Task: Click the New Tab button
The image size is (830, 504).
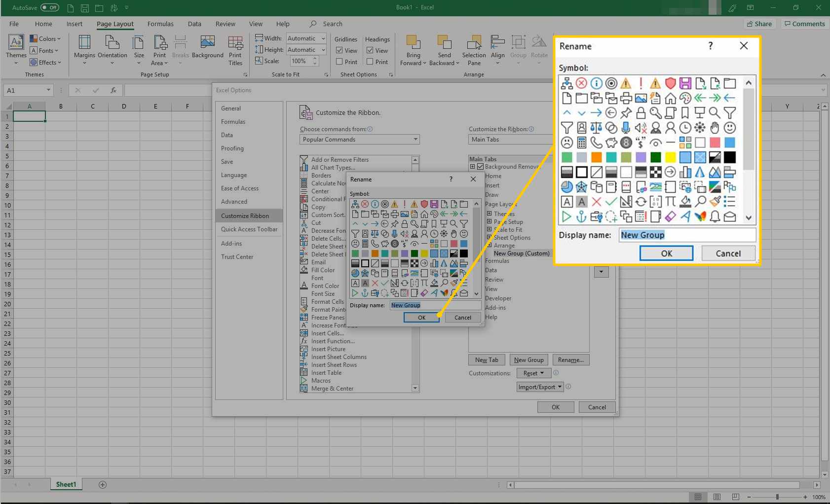Action: pos(487,360)
